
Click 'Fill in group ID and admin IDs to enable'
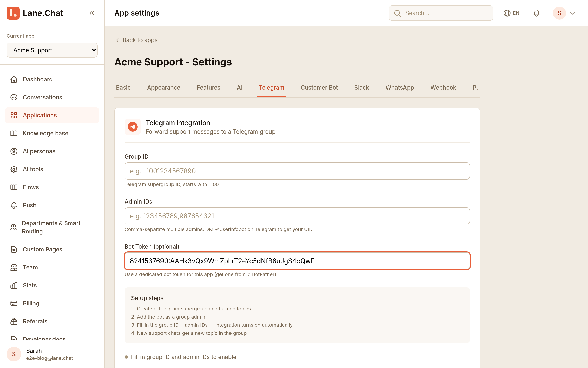click(x=184, y=357)
